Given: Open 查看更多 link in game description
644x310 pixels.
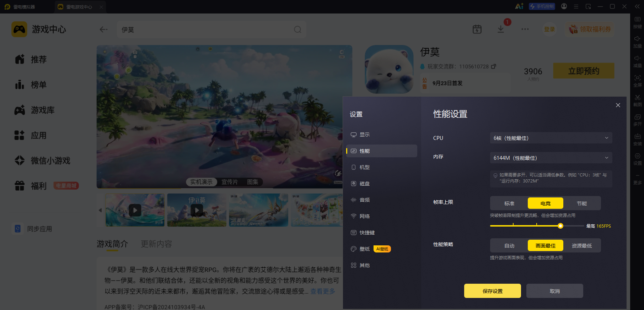Looking at the screenshot, I should click(323, 291).
